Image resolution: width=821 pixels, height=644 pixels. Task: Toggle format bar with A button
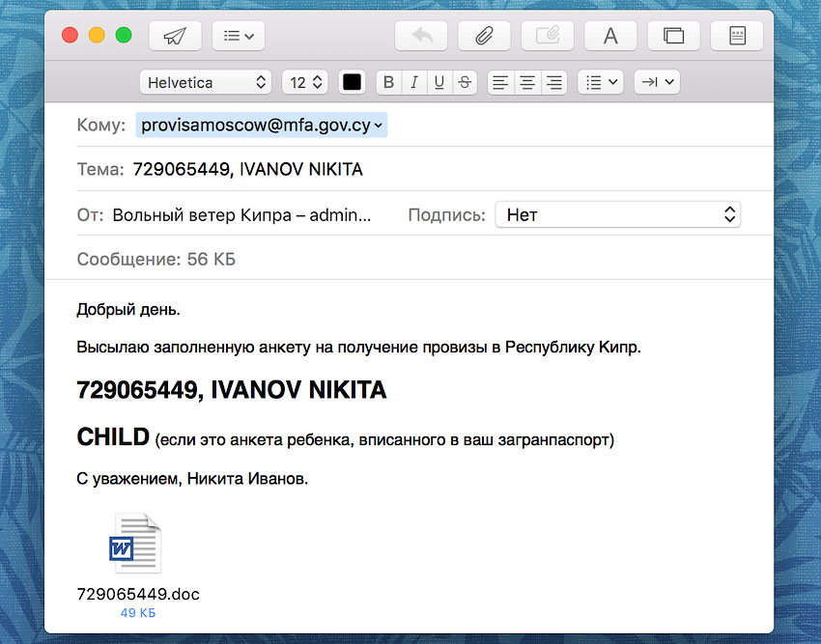pos(610,36)
